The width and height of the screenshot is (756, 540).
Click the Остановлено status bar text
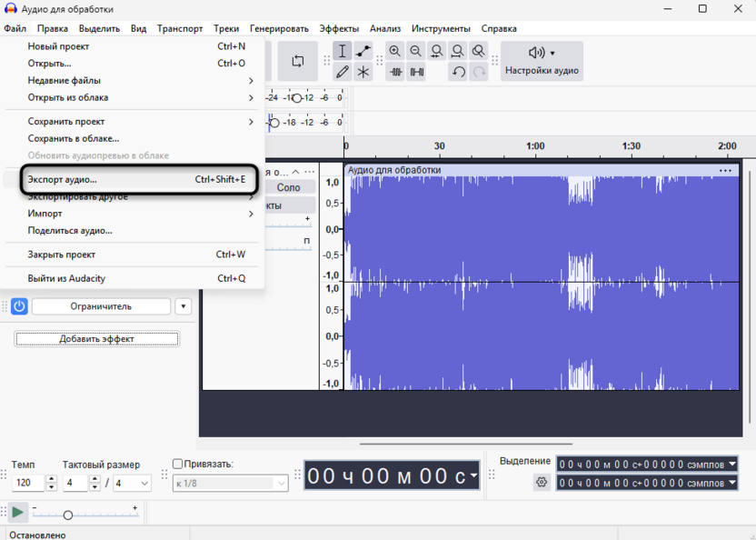(37, 535)
